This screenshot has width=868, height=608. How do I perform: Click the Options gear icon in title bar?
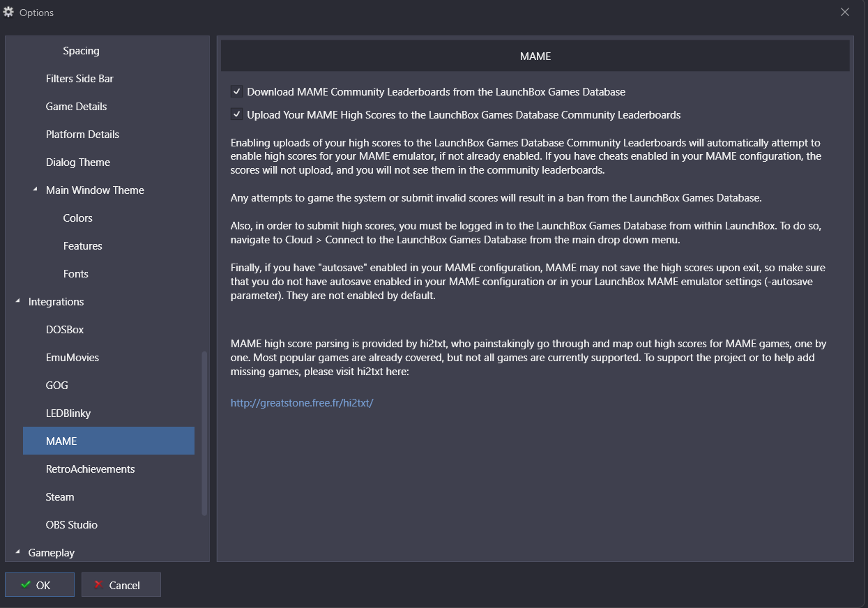pos(8,12)
